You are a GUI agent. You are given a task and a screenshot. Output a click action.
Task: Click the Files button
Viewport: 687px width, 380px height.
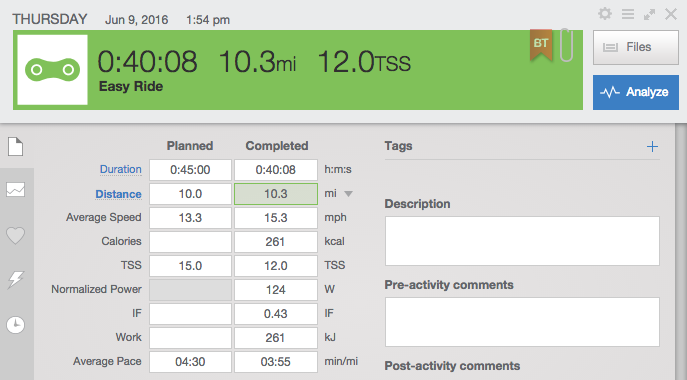click(636, 47)
